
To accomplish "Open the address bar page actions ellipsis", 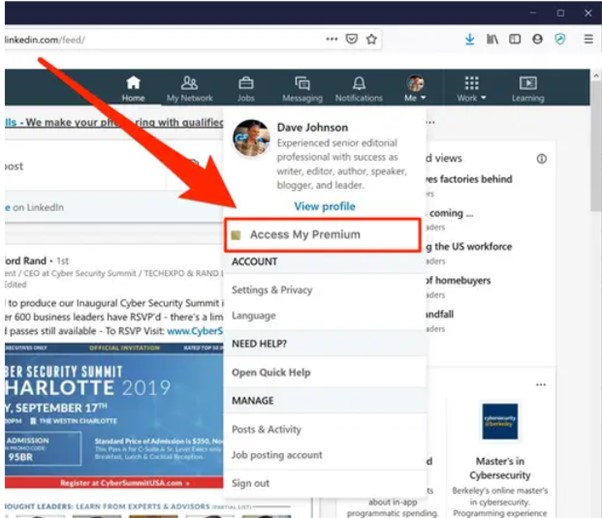I will pyautogui.click(x=331, y=40).
